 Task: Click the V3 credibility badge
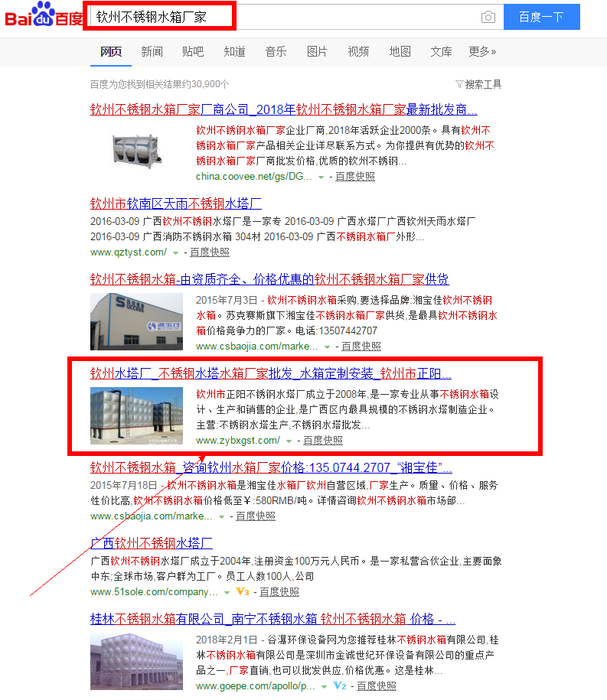[243, 591]
